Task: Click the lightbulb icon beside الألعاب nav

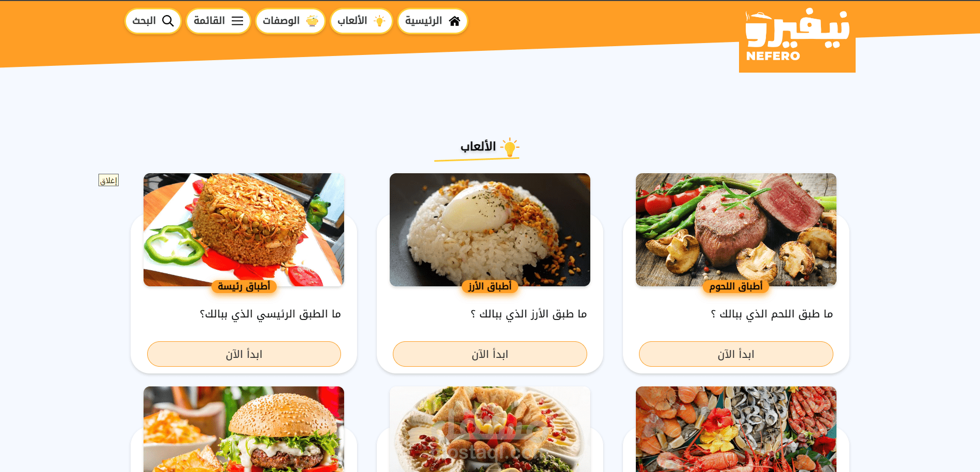Action: [380, 21]
